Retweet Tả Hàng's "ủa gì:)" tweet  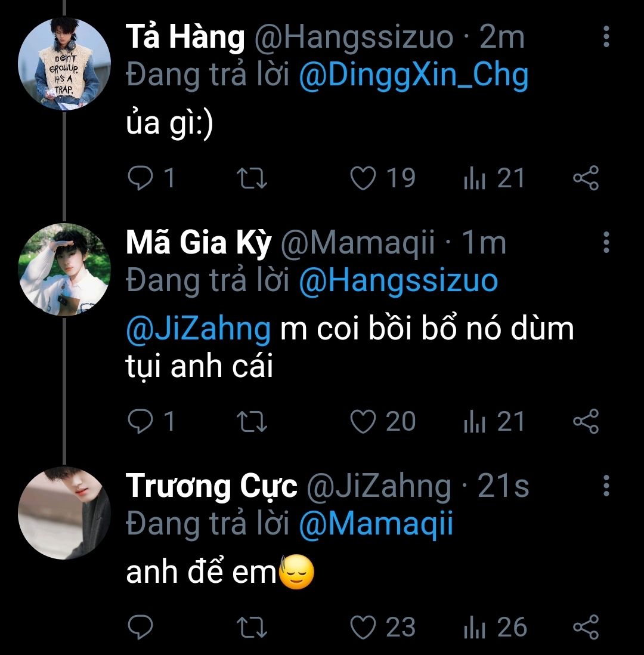[x=252, y=178]
